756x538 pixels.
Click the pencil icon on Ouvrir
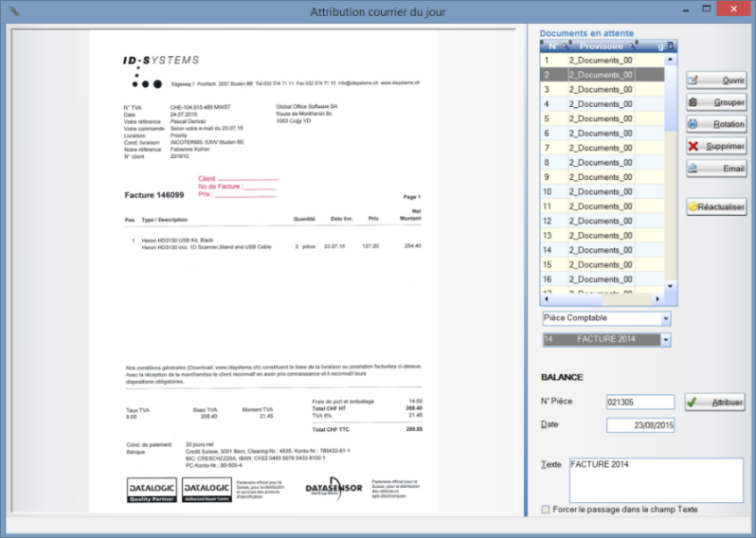[693, 80]
